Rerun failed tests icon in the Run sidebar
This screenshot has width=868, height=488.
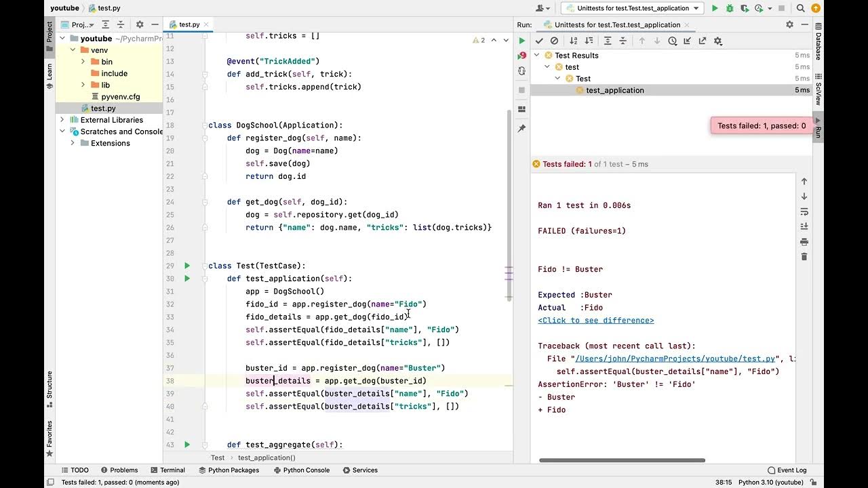[x=521, y=56]
